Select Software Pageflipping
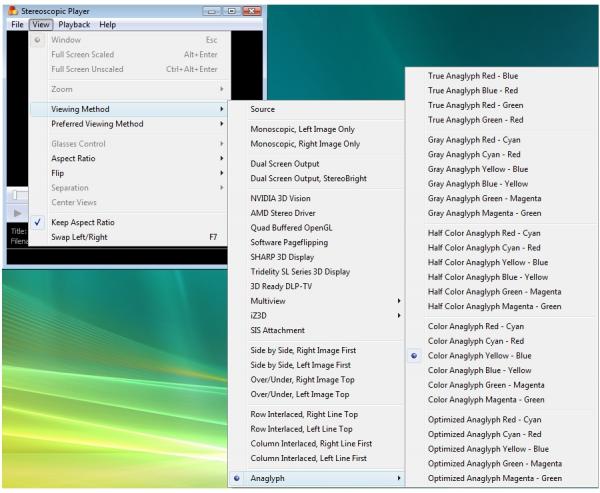Image resolution: width=600 pixels, height=493 pixels. (x=316, y=242)
